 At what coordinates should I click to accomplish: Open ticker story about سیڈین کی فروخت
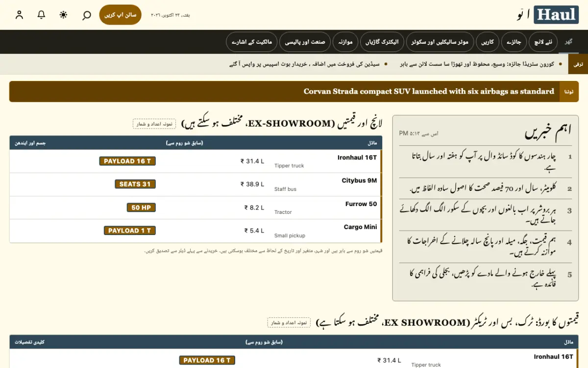coord(304,64)
